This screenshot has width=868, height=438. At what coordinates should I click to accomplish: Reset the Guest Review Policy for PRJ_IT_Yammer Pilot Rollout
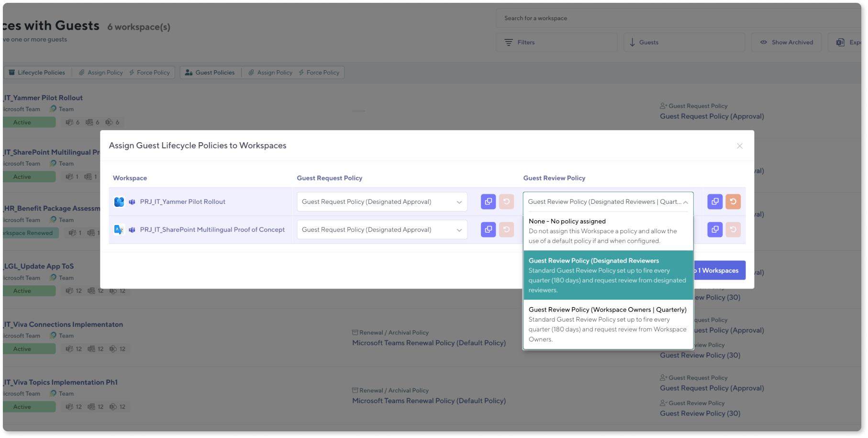pyautogui.click(x=734, y=202)
